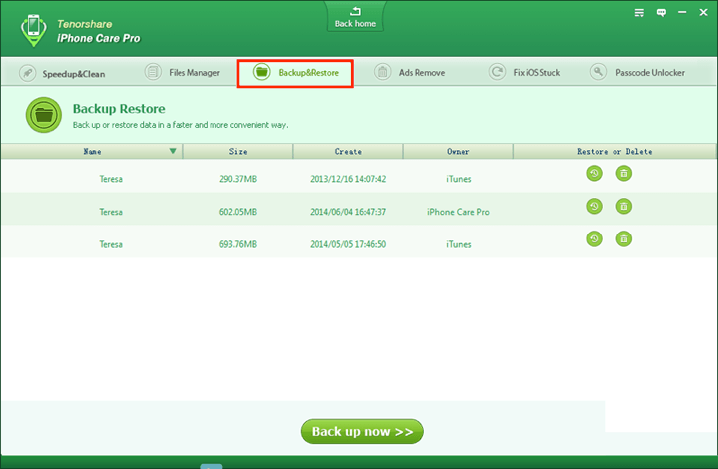Click the Create column header
718x469 pixels.
(348, 152)
